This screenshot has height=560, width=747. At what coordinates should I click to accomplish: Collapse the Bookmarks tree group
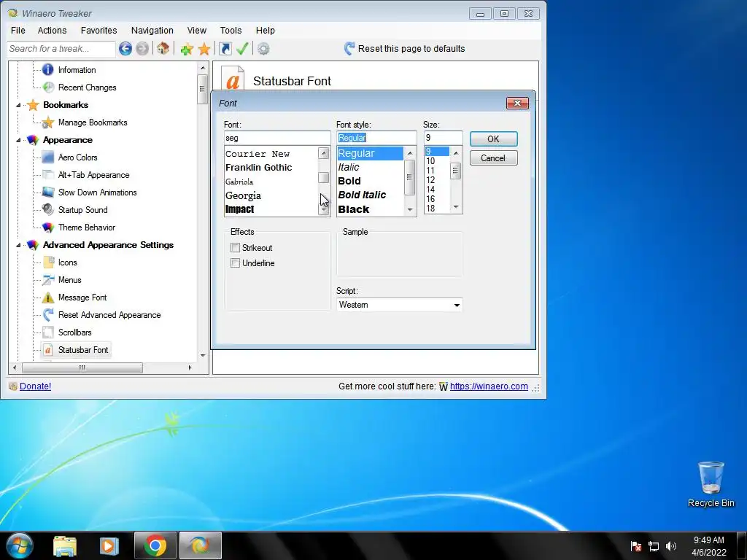[18, 105]
